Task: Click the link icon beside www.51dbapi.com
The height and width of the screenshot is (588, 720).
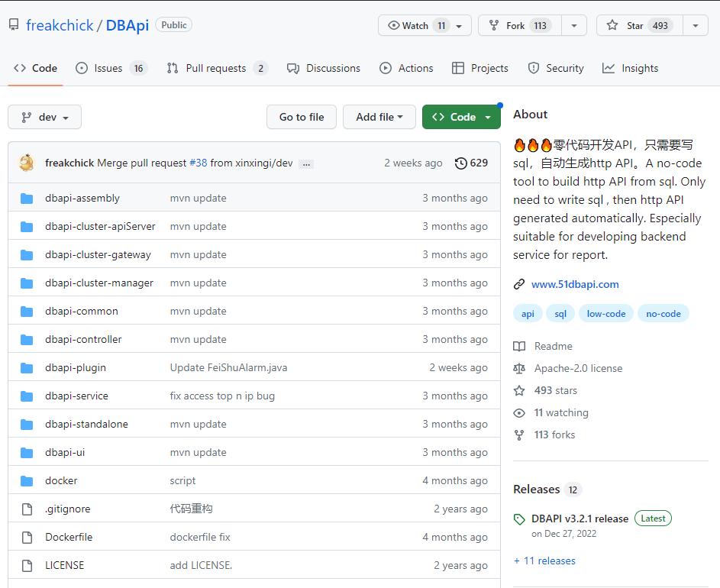Action: (x=519, y=284)
